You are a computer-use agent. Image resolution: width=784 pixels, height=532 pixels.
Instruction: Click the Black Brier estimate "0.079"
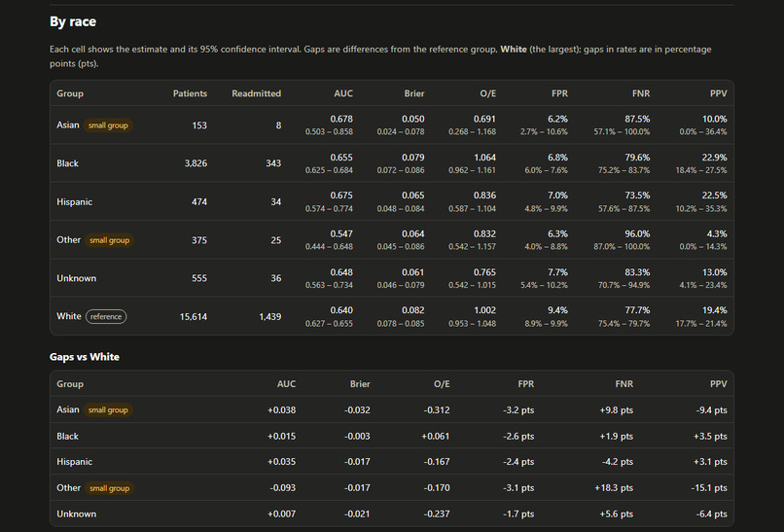coord(413,158)
